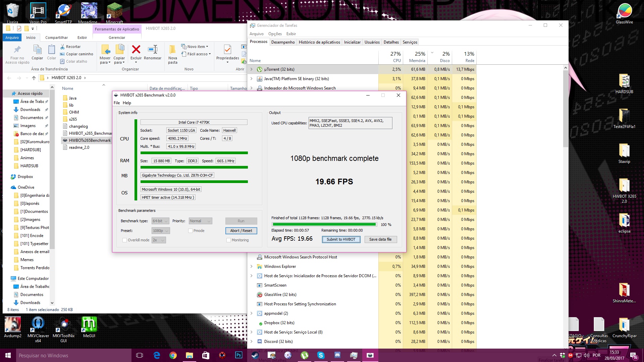Open the Fácil acesso dropdown

[196, 54]
